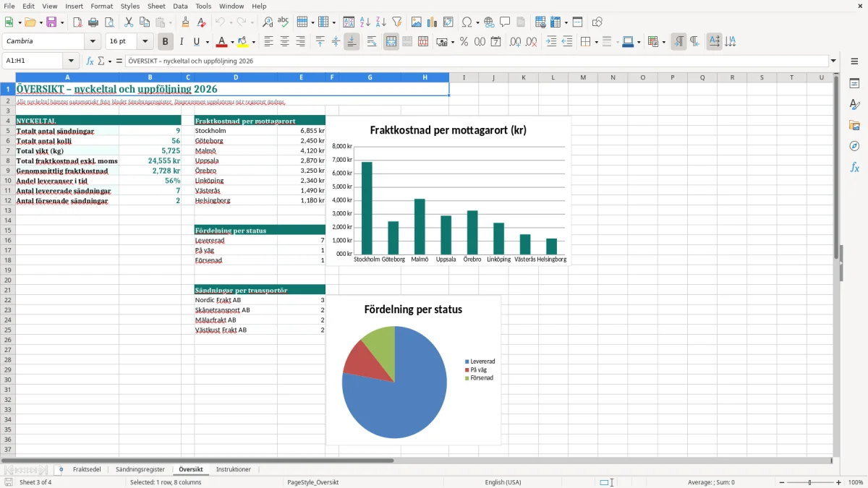Toggle Align Bottom vertical alignment
Image resolution: width=868 pixels, height=488 pixels.
coord(352,42)
